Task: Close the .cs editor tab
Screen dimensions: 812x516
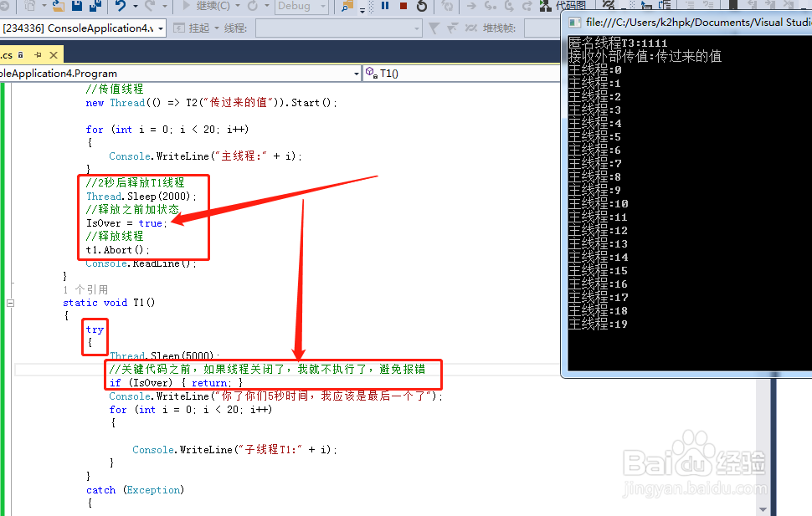Action: 54,55
